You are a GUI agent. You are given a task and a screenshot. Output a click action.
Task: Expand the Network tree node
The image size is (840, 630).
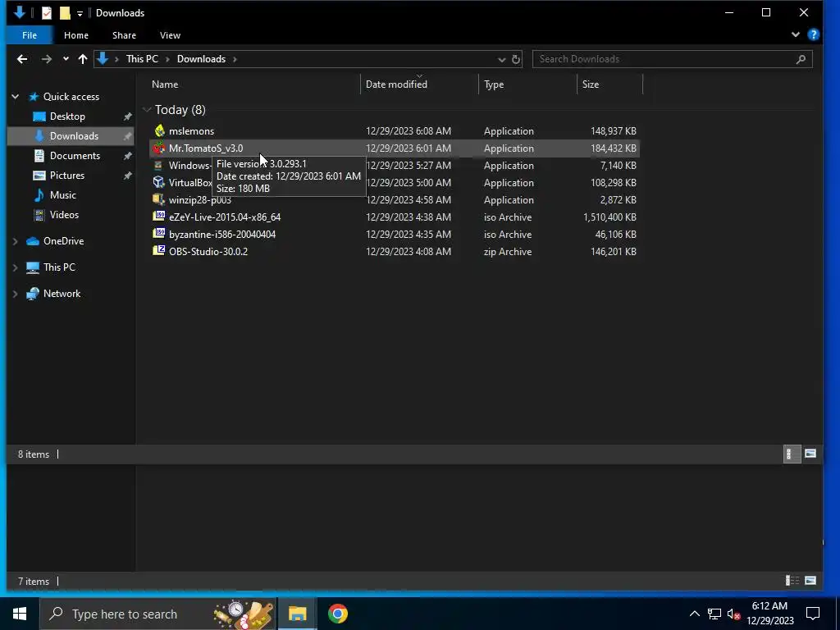[x=15, y=294]
